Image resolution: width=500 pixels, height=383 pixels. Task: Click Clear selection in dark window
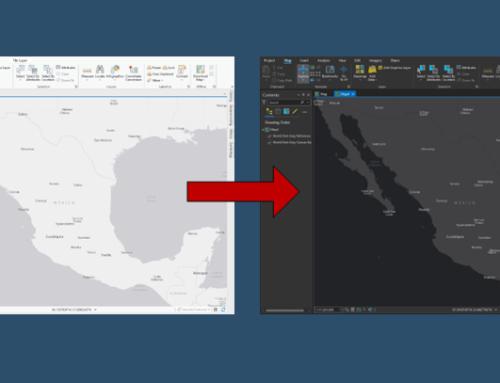464,74
